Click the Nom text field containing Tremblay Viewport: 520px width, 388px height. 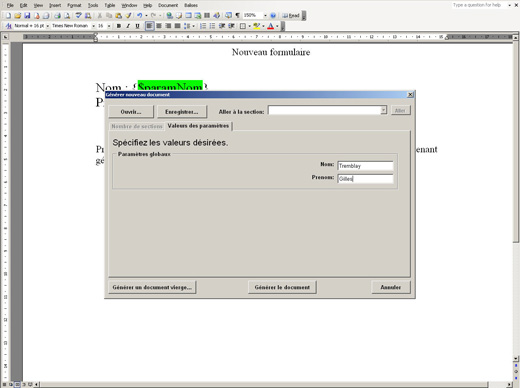[365, 166]
